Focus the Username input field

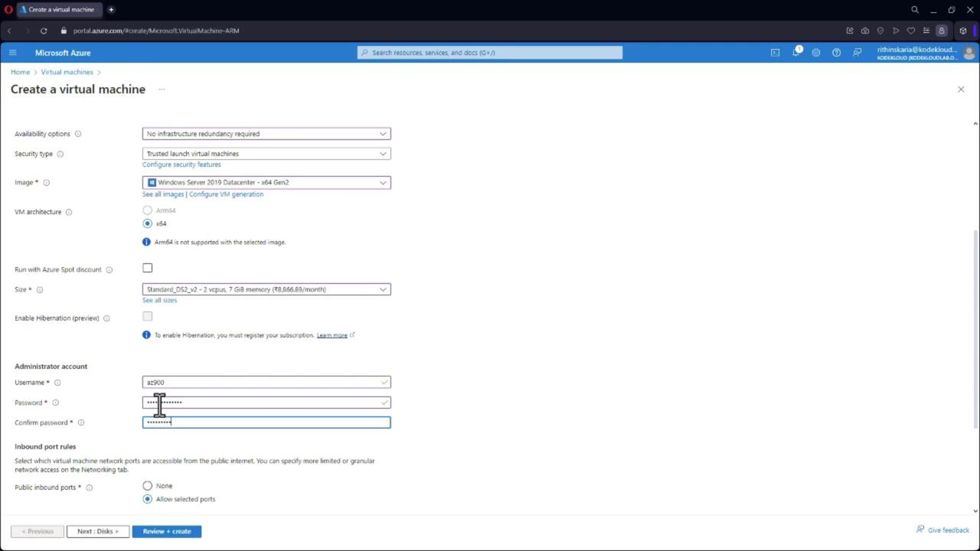click(266, 383)
